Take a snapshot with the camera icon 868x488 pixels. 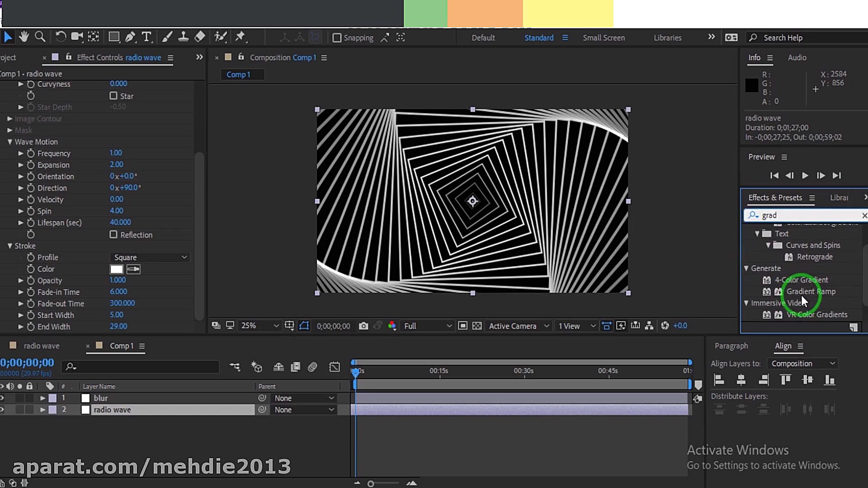coord(363,326)
